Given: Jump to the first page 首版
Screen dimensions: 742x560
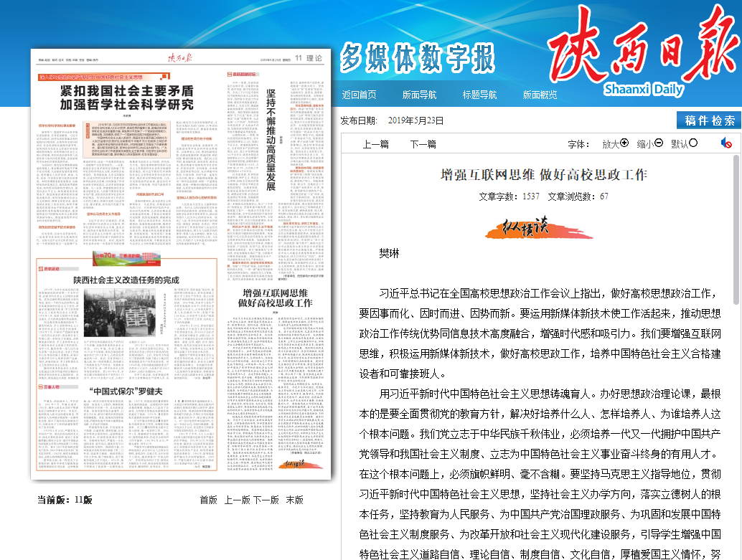Looking at the screenshot, I should click(x=208, y=500).
